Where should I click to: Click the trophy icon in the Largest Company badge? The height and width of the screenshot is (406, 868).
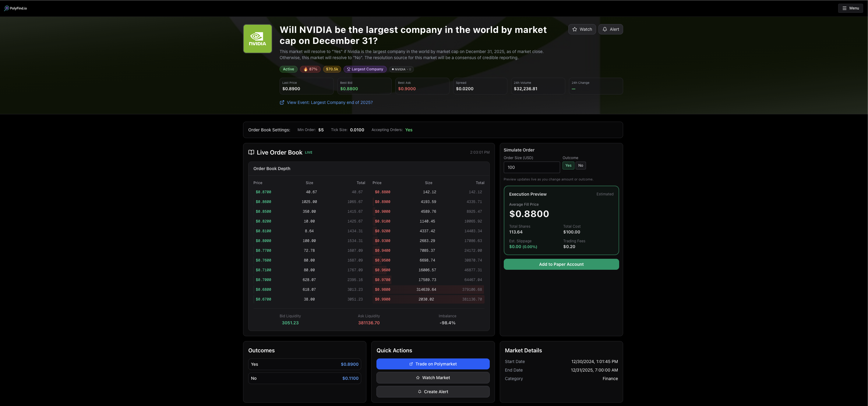[x=349, y=69]
